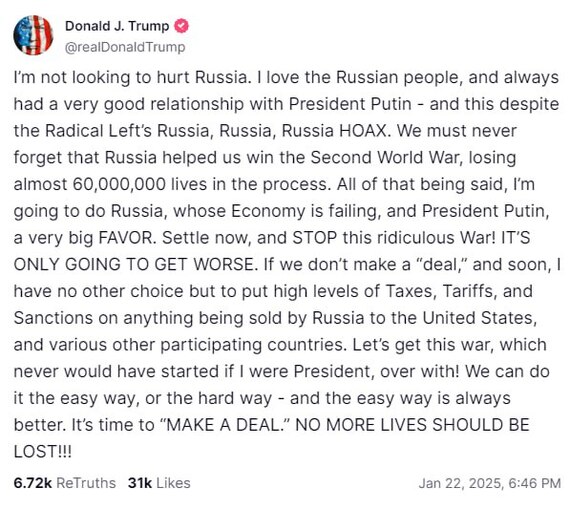
Task: Click the opening words "I'm not looking"
Action: pos(72,77)
